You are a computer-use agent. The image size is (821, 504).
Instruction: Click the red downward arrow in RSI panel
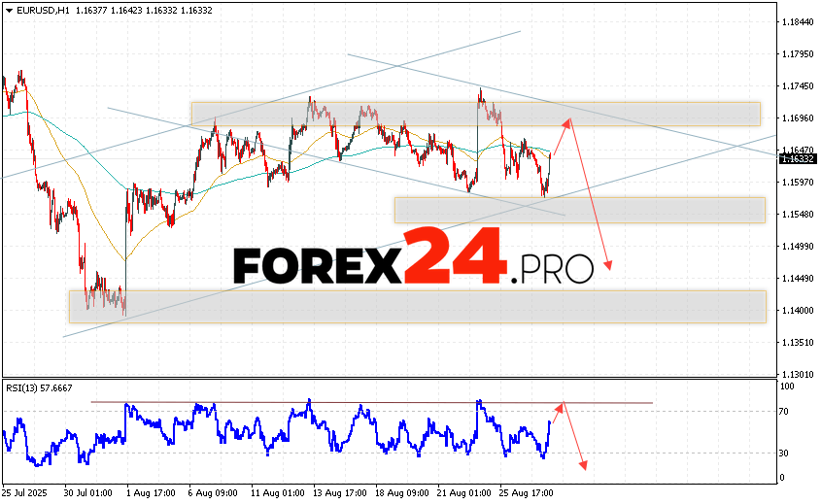pos(576,437)
